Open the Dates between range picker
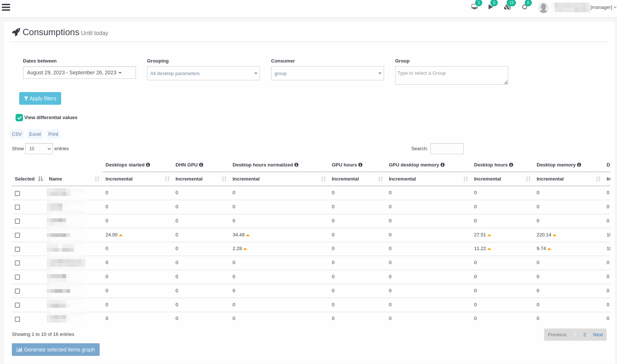The height and width of the screenshot is (364, 617). tap(79, 73)
